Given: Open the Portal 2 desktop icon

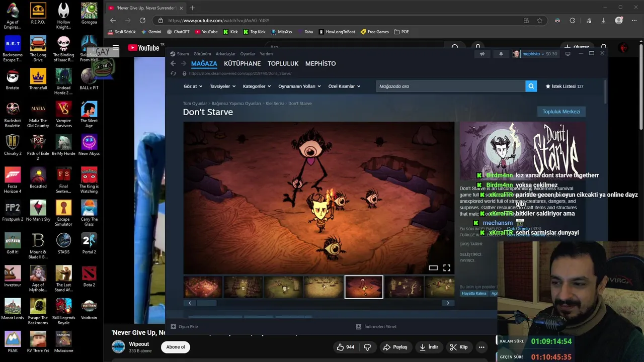Looking at the screenshot, I should tap(89, 244).
